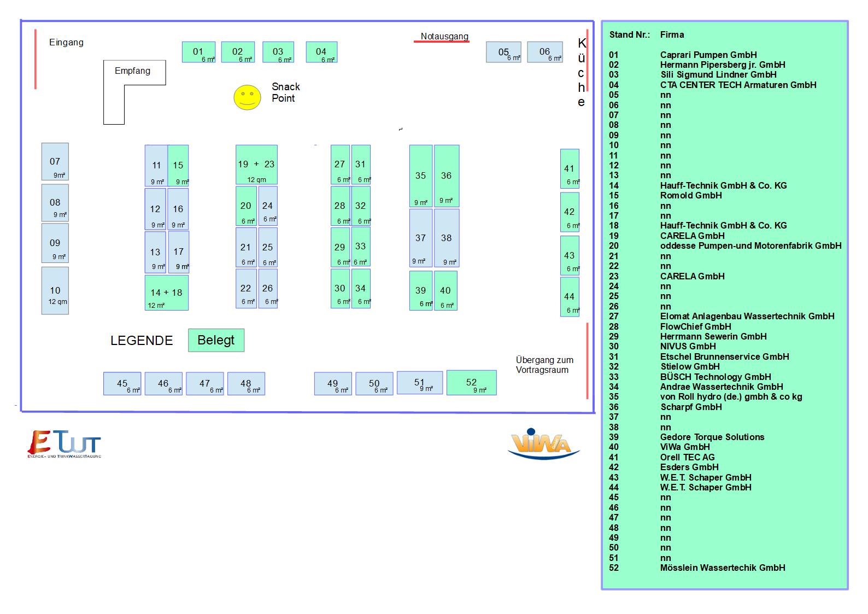Click oddesse Pumpen-und Motorenfabrik GmbH entry
Image resolution: width=868 pixels, height=614 pixels.
pyautogui.click(x=751, y=245)
